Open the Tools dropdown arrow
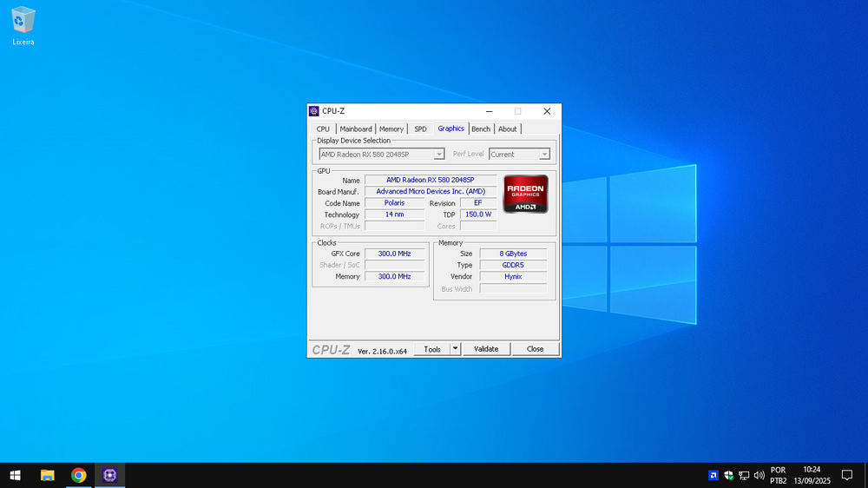 (455, 349)
